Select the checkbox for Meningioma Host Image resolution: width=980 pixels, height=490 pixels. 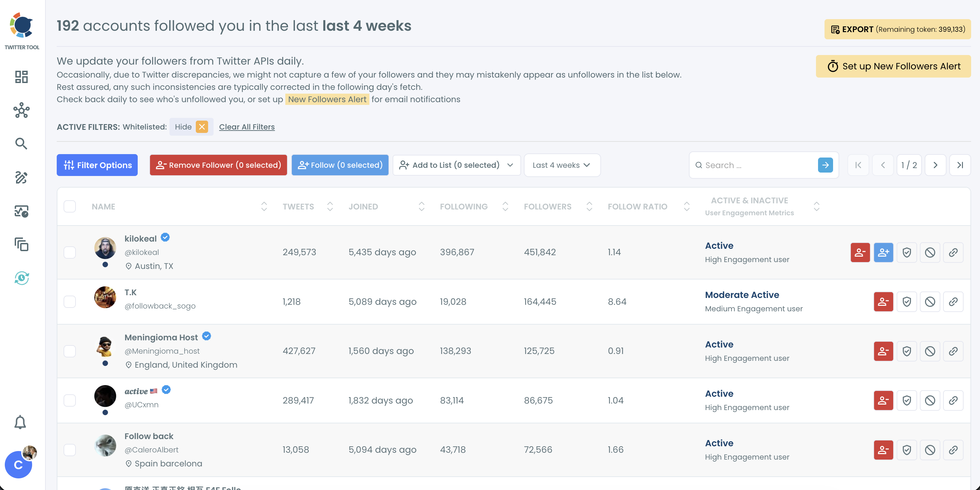click(x=70, y=351)
